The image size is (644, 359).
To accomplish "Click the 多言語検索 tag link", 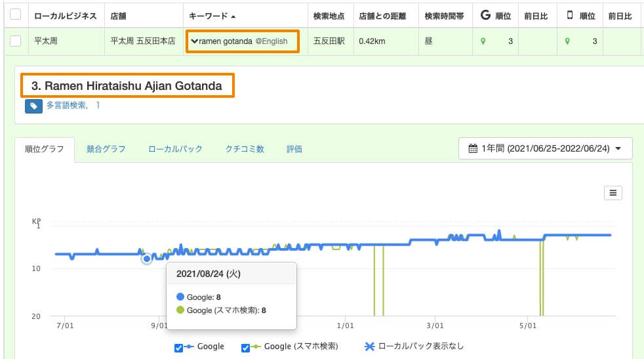I will 66,105.
